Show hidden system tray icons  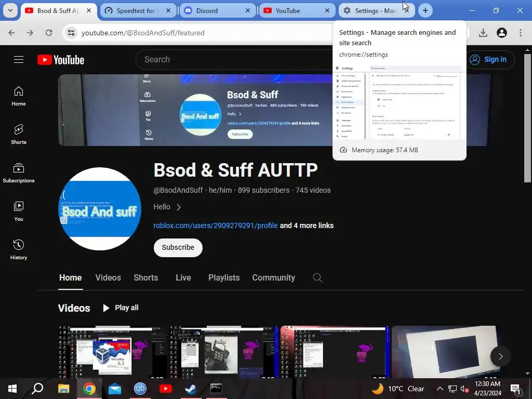[x=440, y=389]
